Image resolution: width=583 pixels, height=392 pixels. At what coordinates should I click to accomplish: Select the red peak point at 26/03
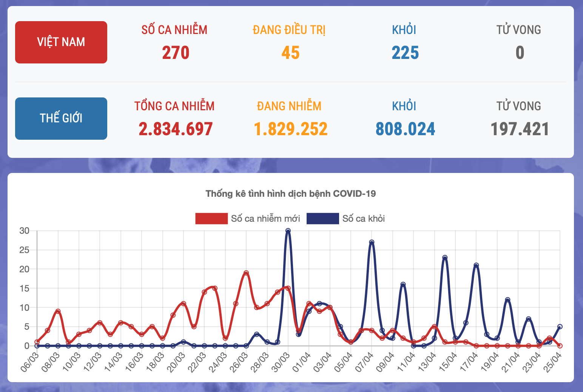[x=246, y=273]
